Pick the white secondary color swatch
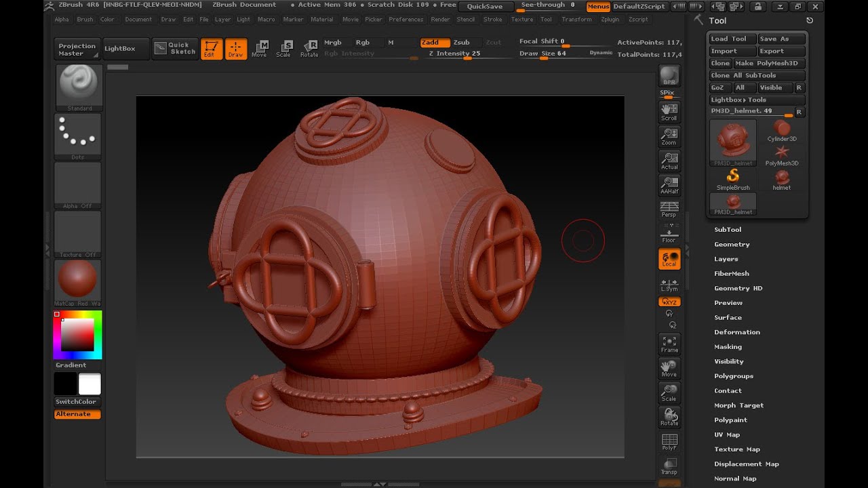 coord(90,384)
